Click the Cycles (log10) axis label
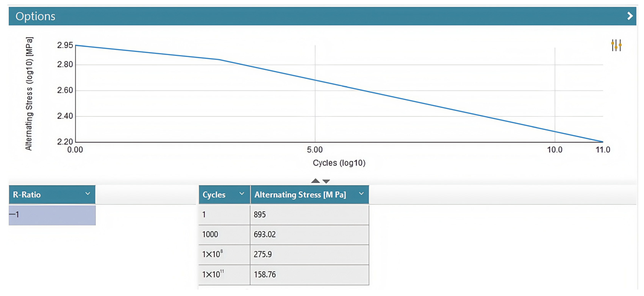The image size is (644, 296). coord(339,163)
